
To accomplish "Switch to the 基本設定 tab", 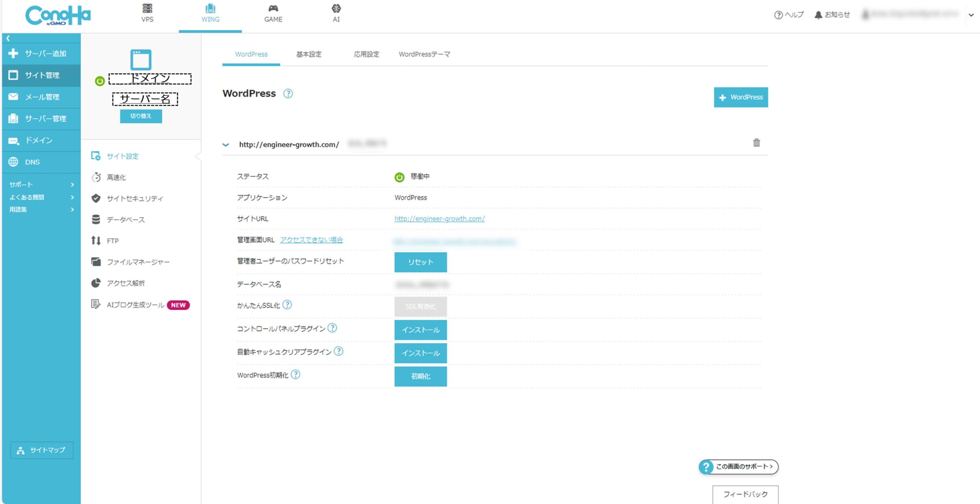I will pos(309,54).
